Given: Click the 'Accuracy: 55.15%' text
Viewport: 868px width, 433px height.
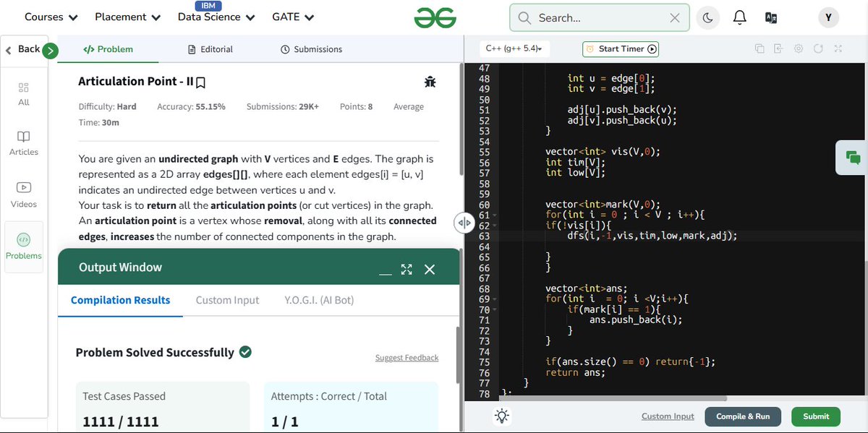Looking at the screenshot, I should click(x=191, y=106).
